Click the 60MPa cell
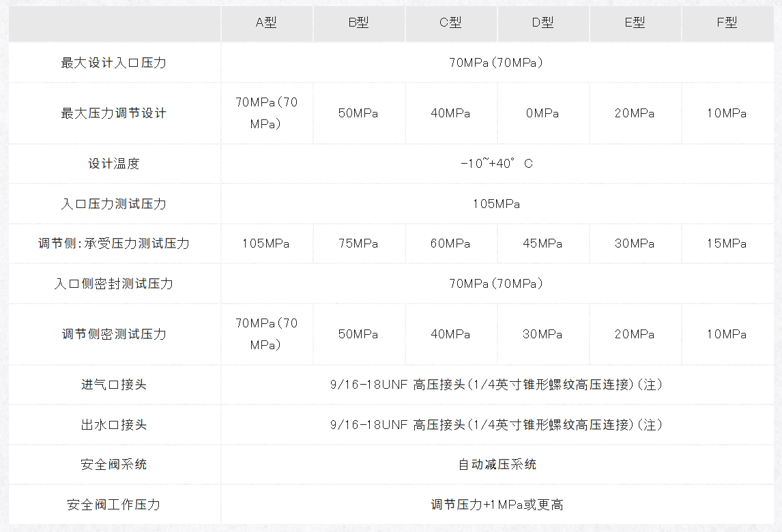This screenshot has height=532, width=782. (x=450, y=243)
